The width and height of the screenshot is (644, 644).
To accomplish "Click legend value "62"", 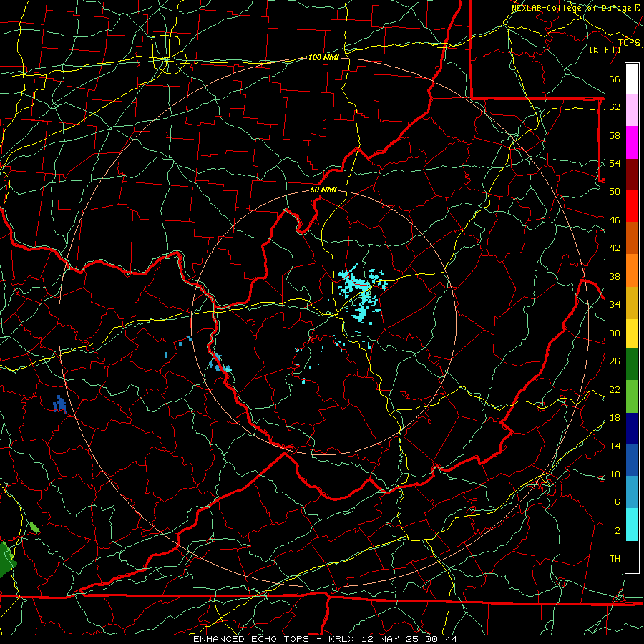I will pyautogui.click(x=615, y=107).
